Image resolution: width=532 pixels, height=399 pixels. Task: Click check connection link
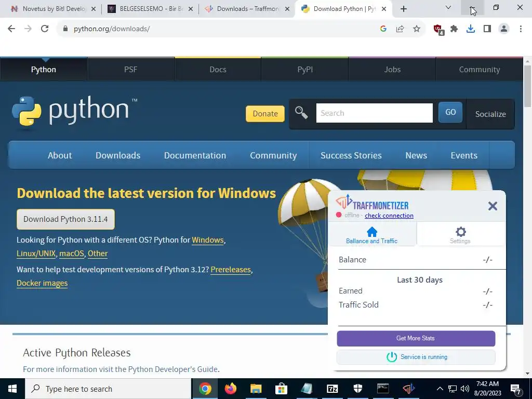tap(389, 216)
